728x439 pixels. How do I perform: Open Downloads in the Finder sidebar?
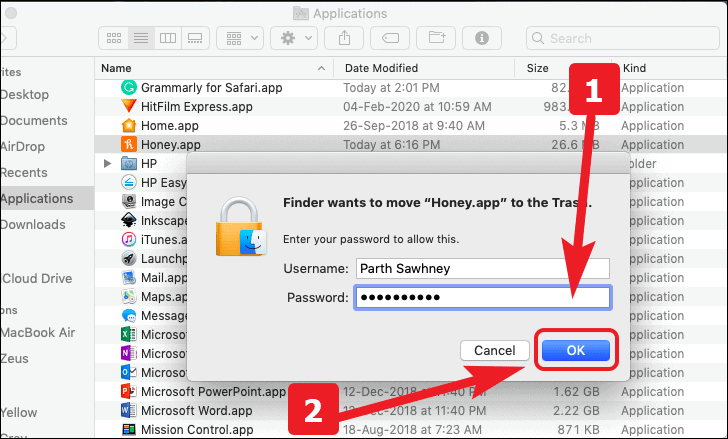point(33,225)
